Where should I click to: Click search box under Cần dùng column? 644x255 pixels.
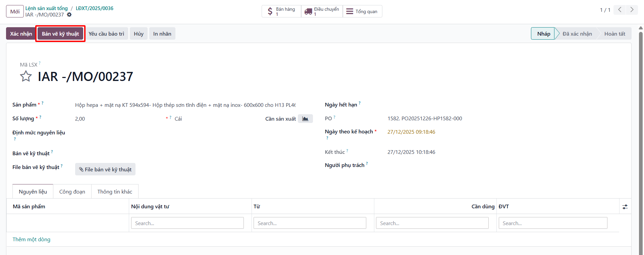pyautogui.click(x=432, y=223)
